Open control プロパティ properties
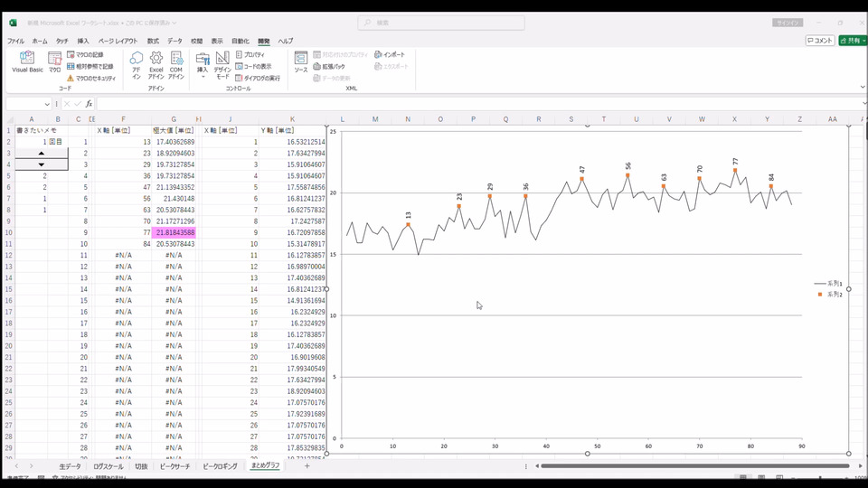Image resolution: width=868 pixels, height=488 pixels. click(x=250, y=55)
